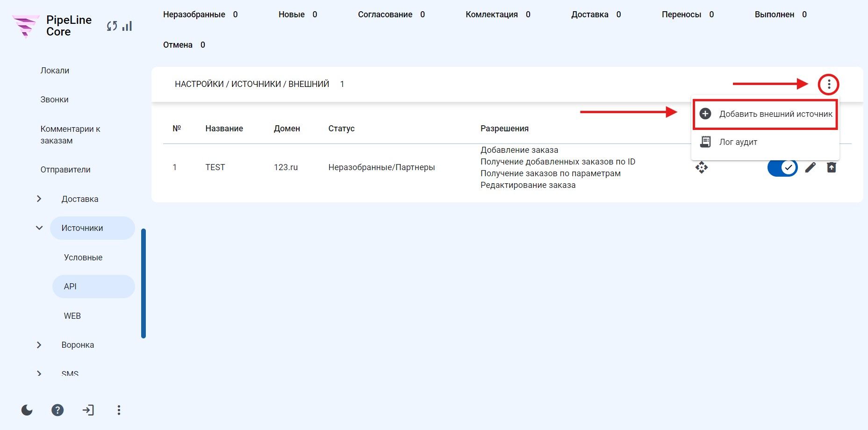The image size is (868, 430).
Task: Click the move arrows icon in TEST row
Action: point(702,167)
